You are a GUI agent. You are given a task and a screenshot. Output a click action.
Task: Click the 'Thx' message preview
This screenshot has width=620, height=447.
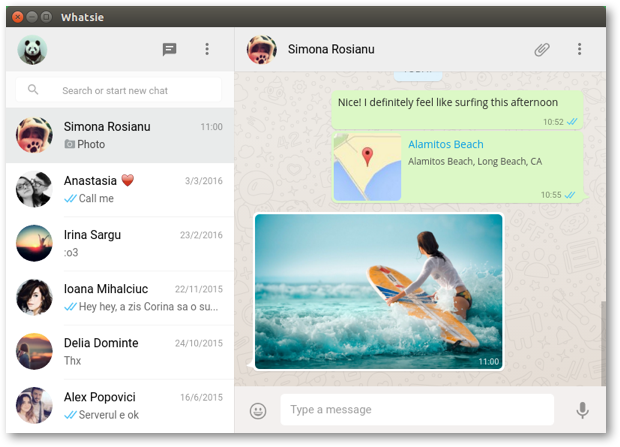point(72,361)
